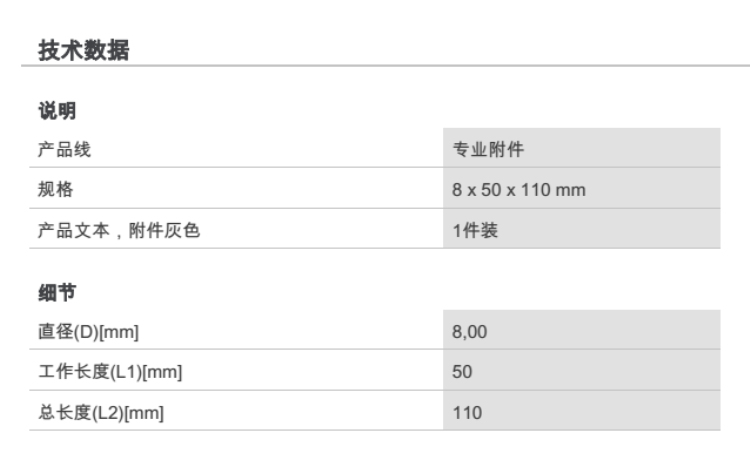
Task: Click the 细节 section title
Action: click(52, 293)
